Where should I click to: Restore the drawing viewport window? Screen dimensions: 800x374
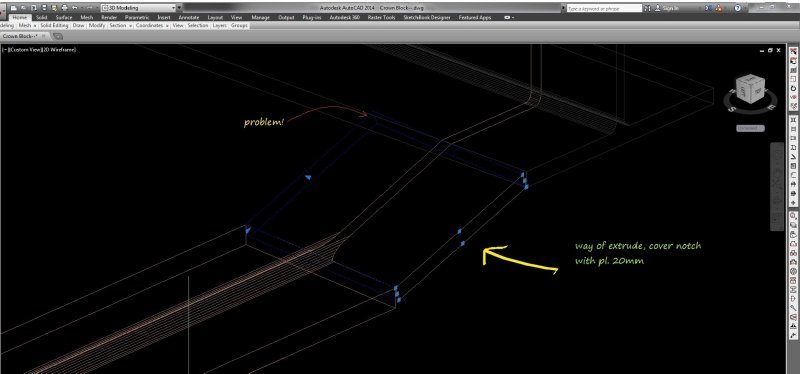click(x=770, y=50)
